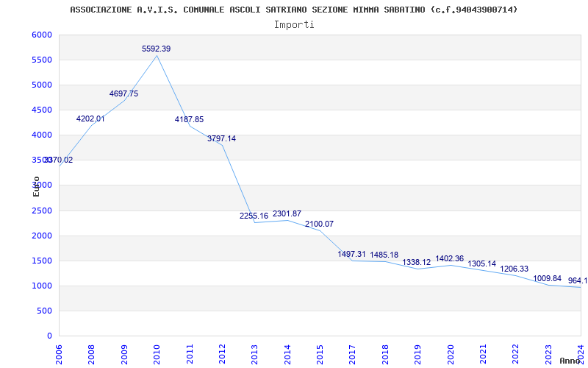This screenshot has height=368, width=588.
Task: Click the 2255.16 data point label
Action: coord(254,216)
